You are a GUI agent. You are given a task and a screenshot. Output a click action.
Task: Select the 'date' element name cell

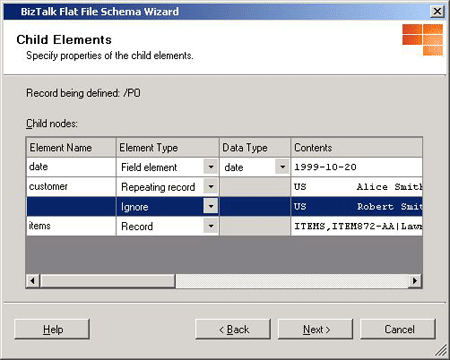tap(71, 167)
